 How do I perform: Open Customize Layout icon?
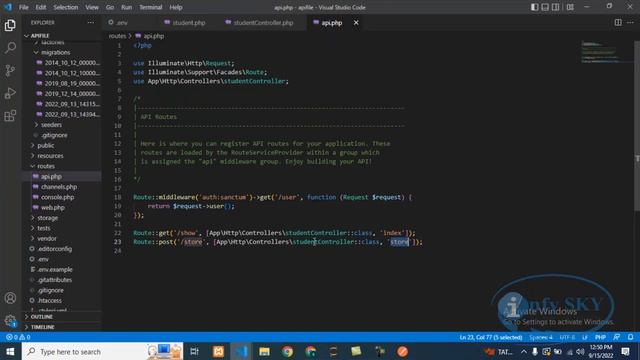[570, 7]
